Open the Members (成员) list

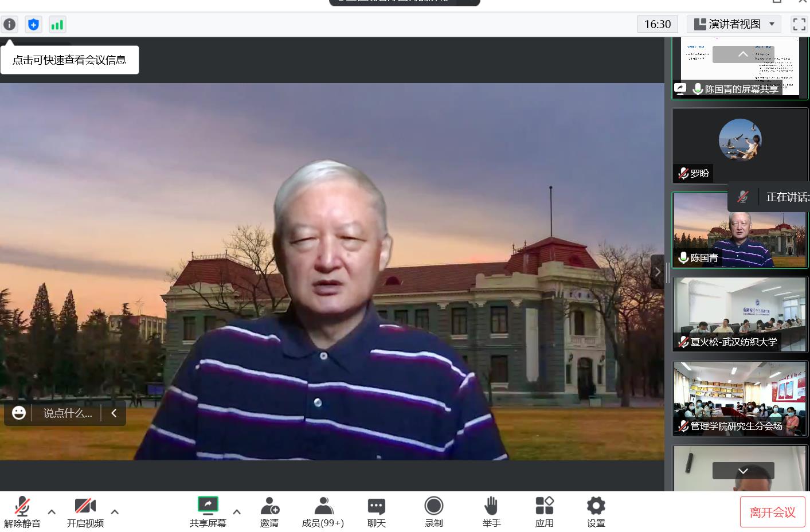click(x=323, y=511)
